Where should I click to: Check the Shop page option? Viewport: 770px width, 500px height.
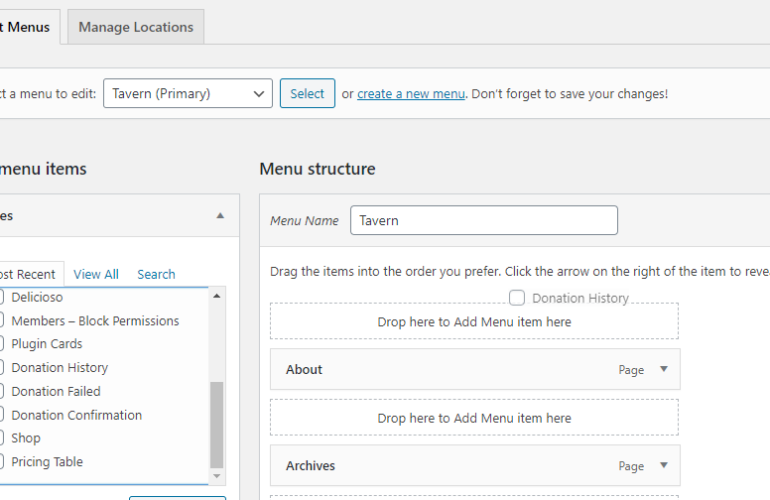coord(2,438)
